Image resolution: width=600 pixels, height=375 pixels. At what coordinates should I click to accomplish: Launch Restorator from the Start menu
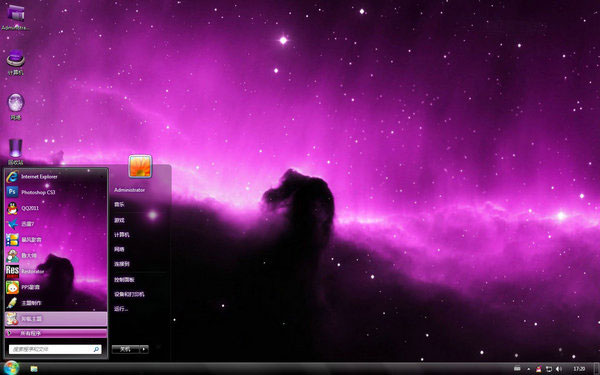tap(56, 271)
